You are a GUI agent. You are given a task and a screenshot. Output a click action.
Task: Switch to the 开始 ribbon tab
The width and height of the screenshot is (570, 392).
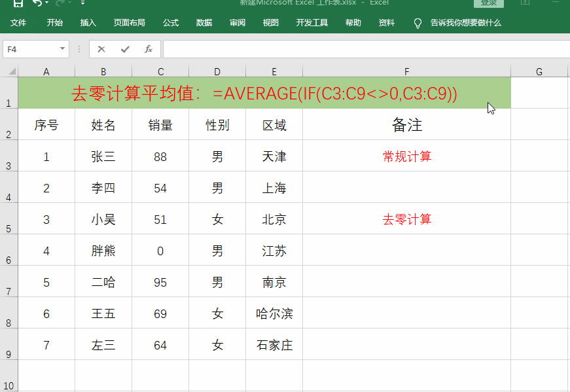54,22
